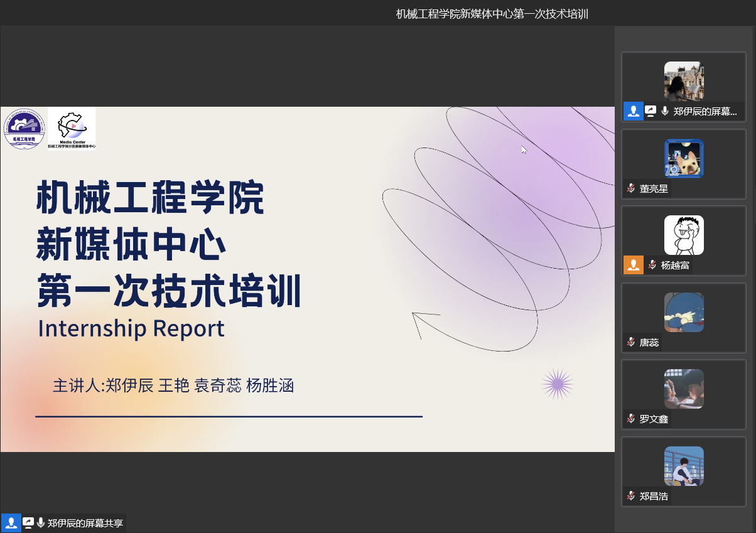Click the meeting title in the top bar
Viewport: 756px width, 533px height.
492,14
